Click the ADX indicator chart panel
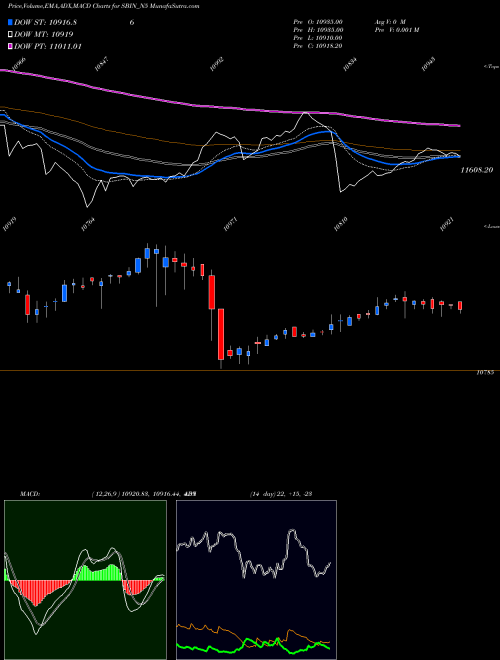The width and height of the screenshot is (500, 660). 256,580
